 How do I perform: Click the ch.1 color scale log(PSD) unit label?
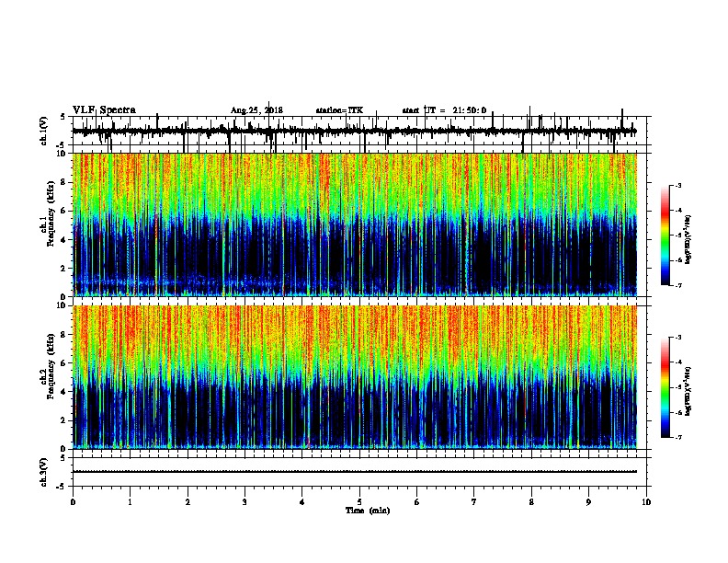click(688, 239)
